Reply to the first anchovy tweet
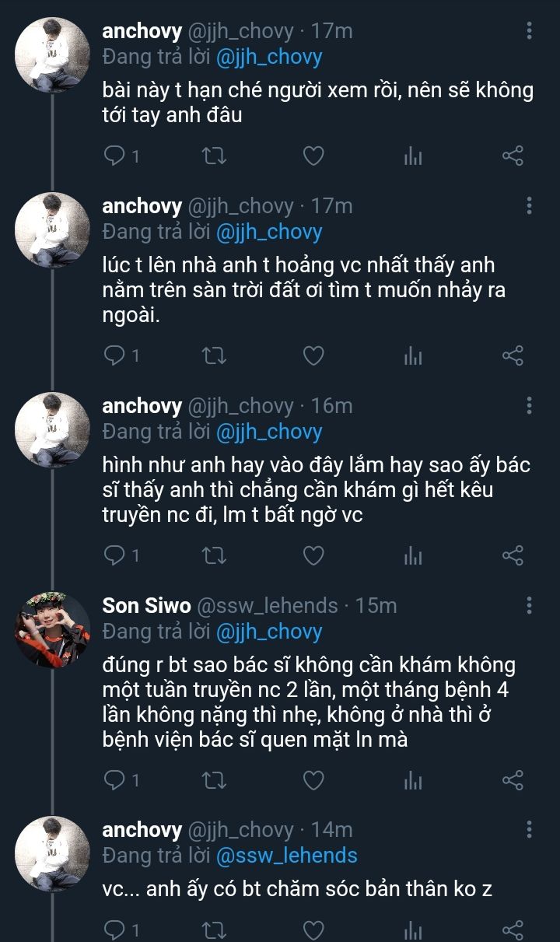The height and width of the screenshot is (942, 560). pyautogui.click(x=115, y=156)
